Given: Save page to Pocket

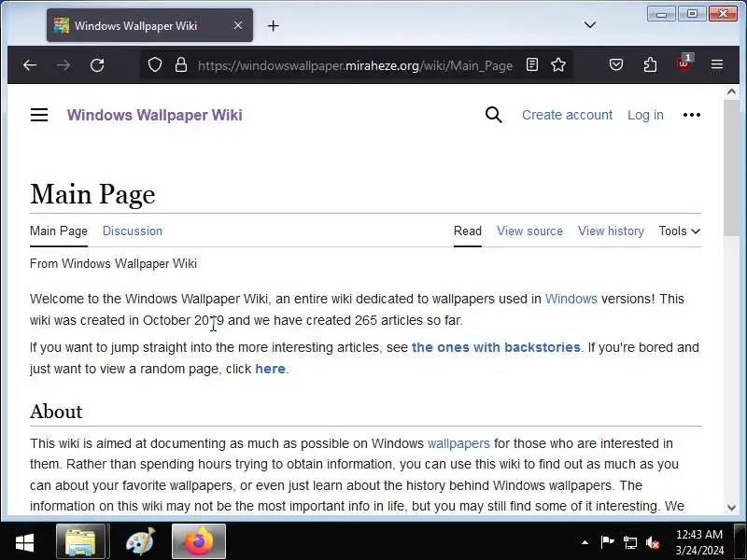Looking at the screenshot, I should tap(616, 64).
